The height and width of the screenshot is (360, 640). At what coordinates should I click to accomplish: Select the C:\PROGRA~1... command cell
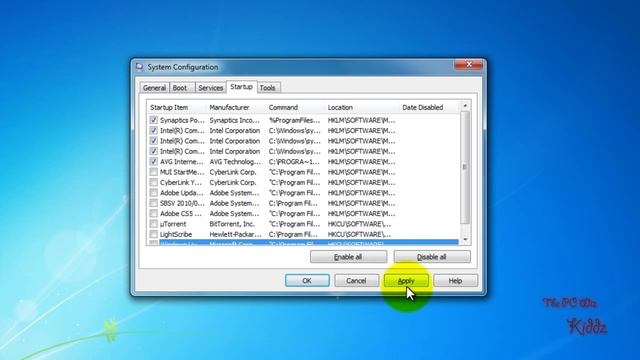pyautogui.click(x=294, y=162)
